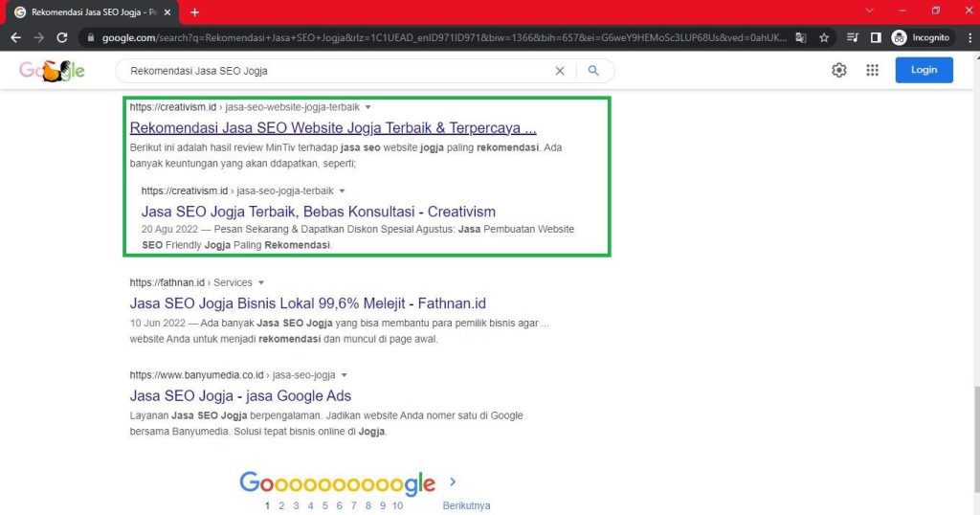
Task: Click the browser forward arrow
Action: (38, 37)
